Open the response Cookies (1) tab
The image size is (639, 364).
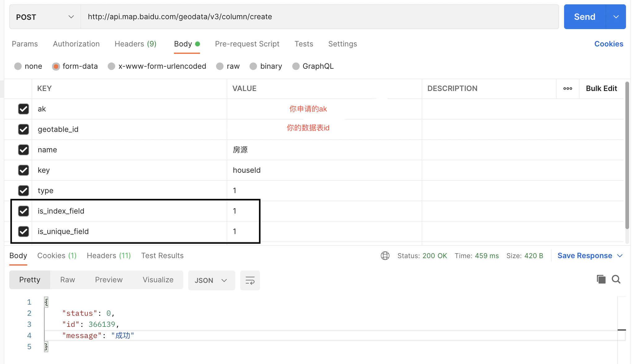(57, 256)
